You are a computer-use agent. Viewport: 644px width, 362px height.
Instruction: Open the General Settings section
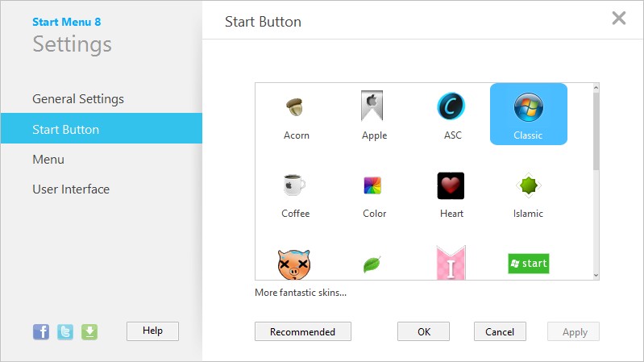coord(78,99)
